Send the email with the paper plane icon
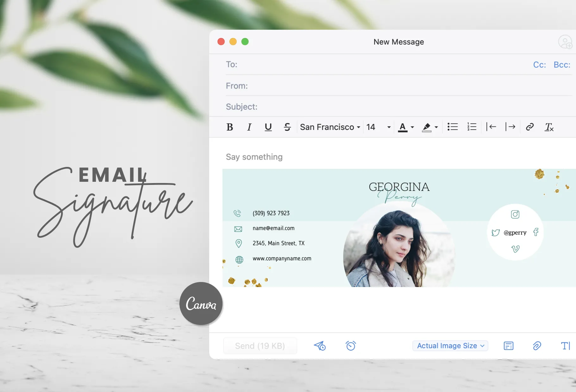576x392 pixels. pyautogui.click(x=320, y=346)
